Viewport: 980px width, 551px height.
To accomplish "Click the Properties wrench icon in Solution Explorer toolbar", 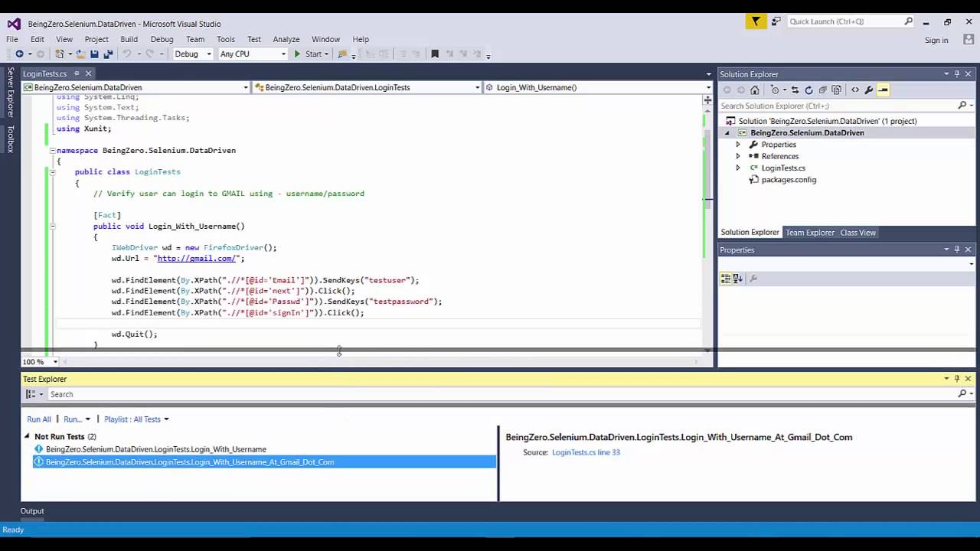I will [x=869, y=90].
